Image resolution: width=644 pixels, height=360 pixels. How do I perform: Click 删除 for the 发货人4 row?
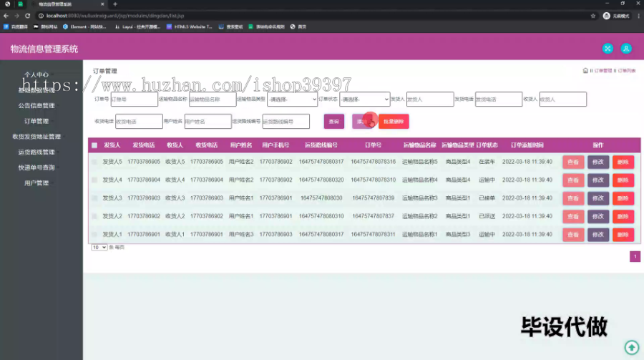(623, 180)
